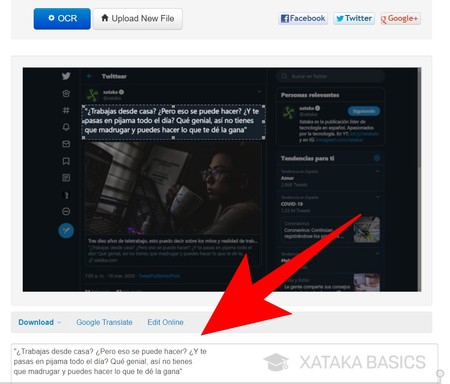Open the Google Translate tab
The width and height of the screenshot is (450, 384).
click(104, 322)
